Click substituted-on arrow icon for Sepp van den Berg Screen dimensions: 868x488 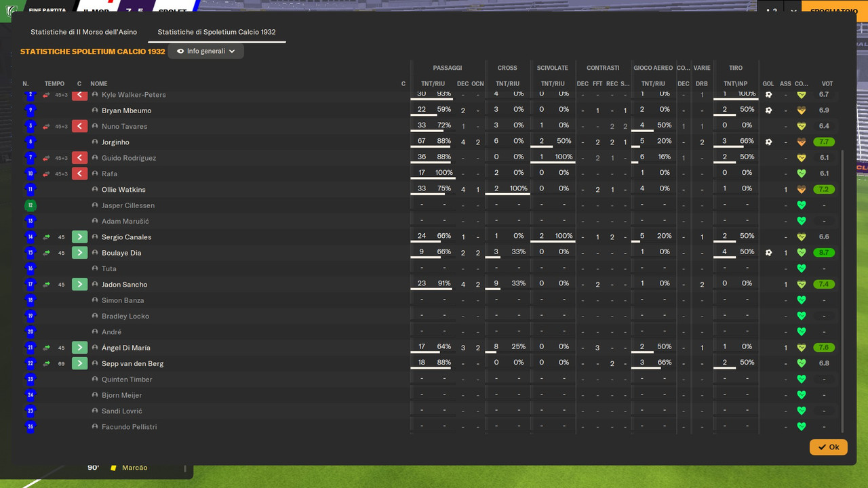pyautogui.click(x=79, y=363)
